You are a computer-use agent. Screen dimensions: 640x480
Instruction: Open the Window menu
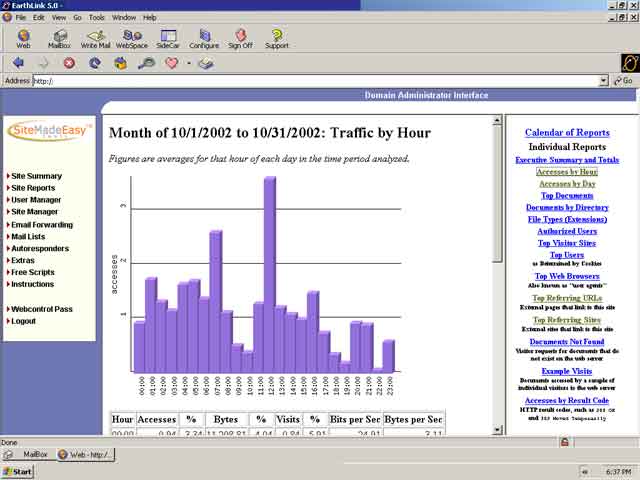point(124,17)
